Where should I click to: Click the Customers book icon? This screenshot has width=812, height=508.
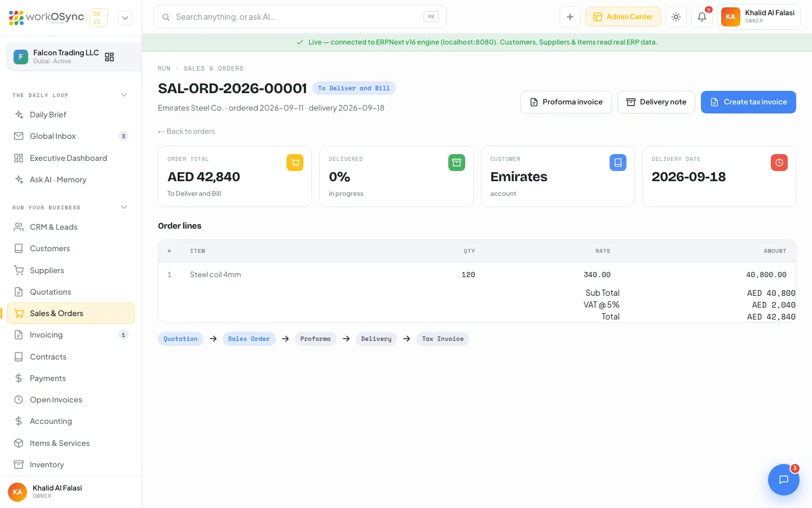click(19, 248)
